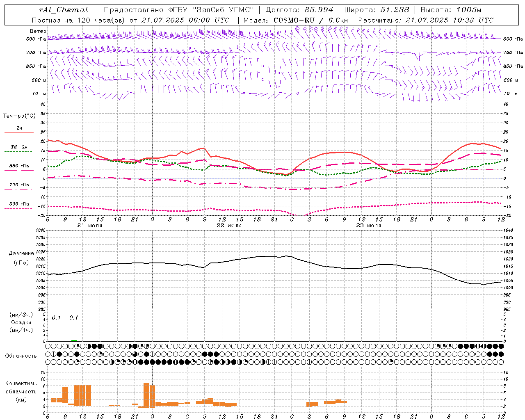Click the 'Тем-ра(°C)' axis label
The height and width of the screenshot is (420, 525).
pos(19,116)
